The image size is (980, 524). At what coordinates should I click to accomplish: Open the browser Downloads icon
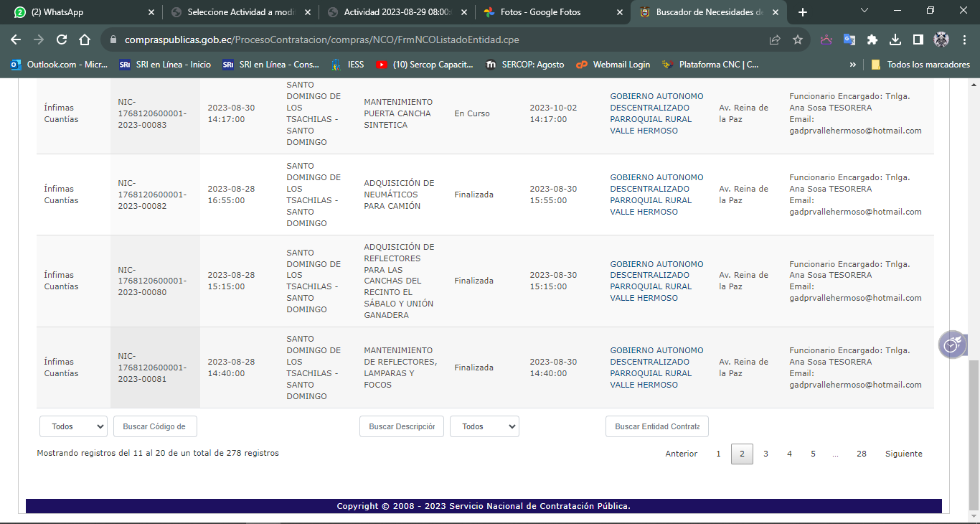(895, 39)
